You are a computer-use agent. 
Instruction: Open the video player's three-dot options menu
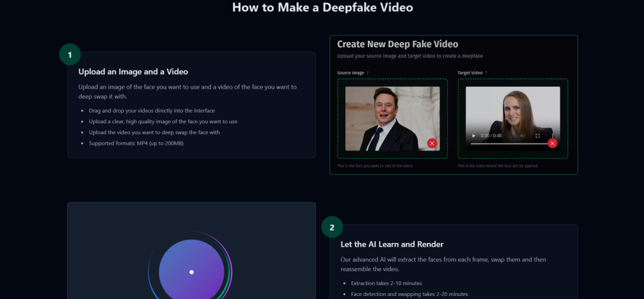point(553,136)
